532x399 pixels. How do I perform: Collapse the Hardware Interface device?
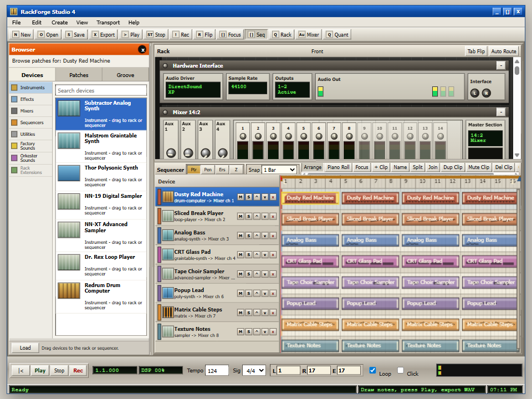point(501,65)
